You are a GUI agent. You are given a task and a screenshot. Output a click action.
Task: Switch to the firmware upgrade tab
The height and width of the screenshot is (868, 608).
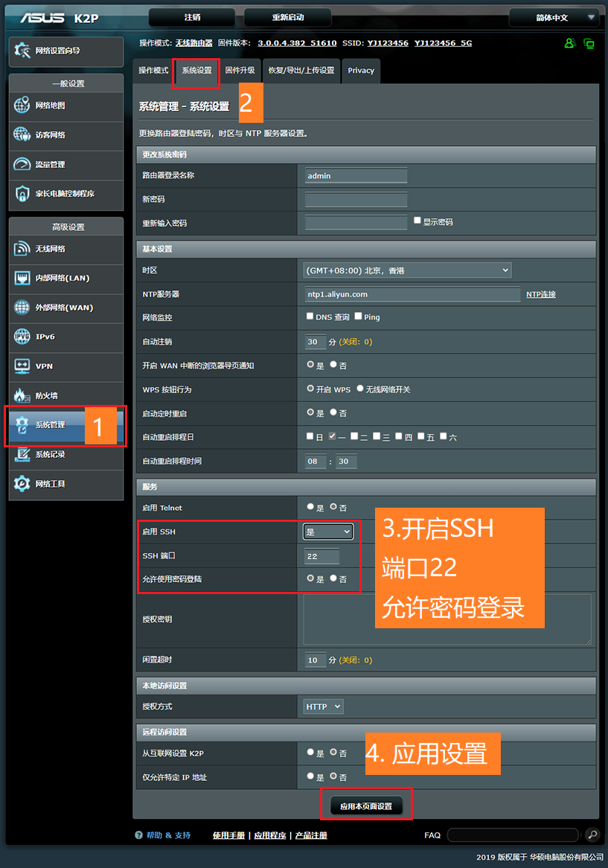240,70
